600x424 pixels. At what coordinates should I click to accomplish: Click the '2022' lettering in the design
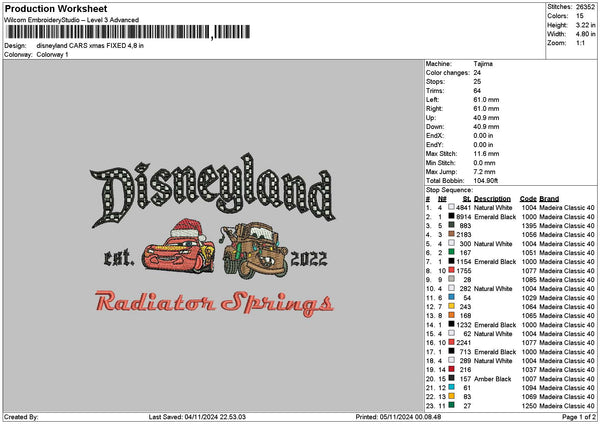point(309,259)
